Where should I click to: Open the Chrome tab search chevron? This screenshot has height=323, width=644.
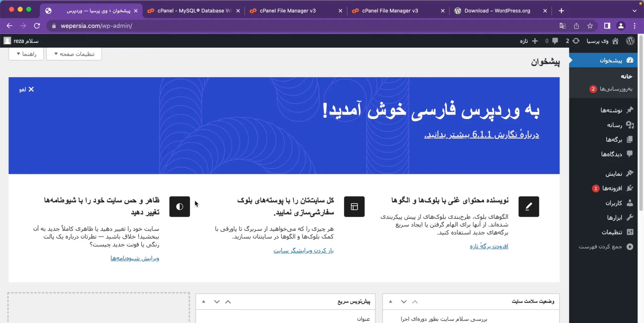coord(634,11)
